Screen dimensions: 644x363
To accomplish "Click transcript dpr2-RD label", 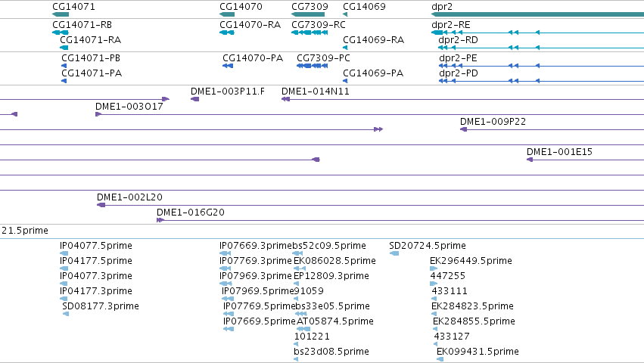I will point(459,40).
